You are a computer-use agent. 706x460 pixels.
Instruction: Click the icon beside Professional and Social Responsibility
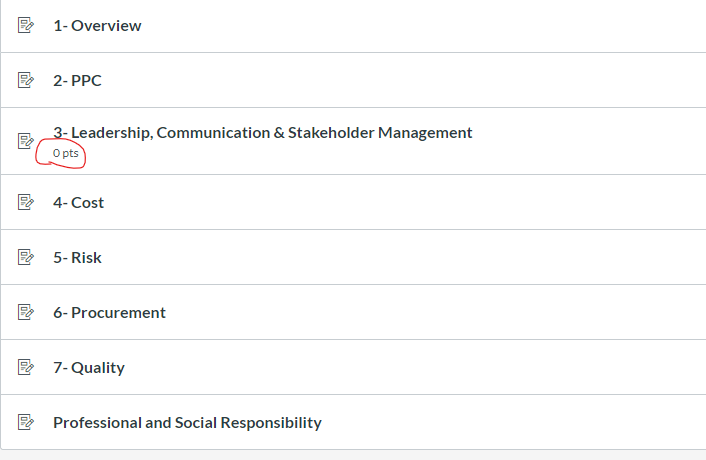[x=26, y=423]
